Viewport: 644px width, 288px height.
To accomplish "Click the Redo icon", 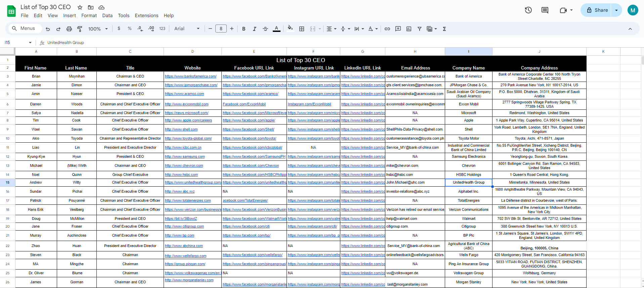I will 58,29.
